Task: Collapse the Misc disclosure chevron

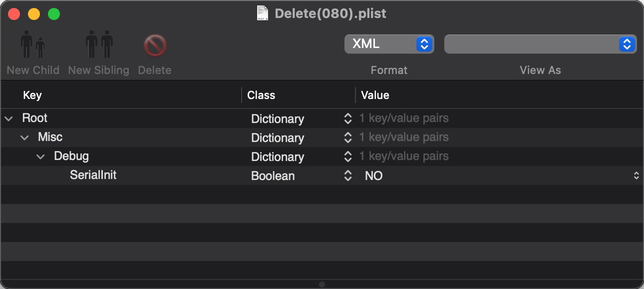Action: 24,137
